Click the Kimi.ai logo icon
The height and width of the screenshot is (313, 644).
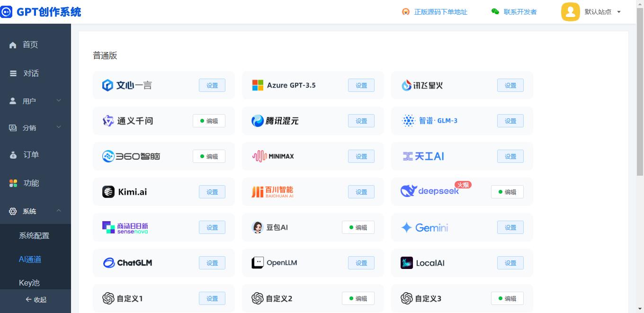[x=108, y=192]
